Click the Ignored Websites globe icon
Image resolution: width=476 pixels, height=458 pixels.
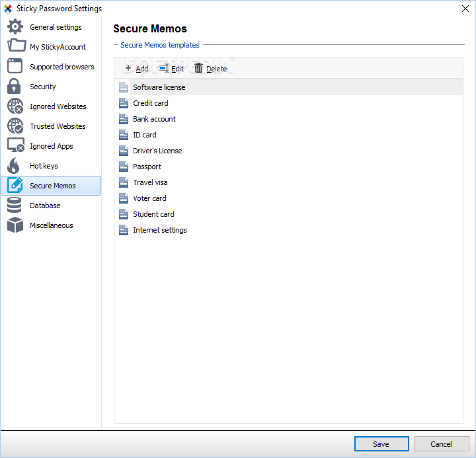coord(15,106)
